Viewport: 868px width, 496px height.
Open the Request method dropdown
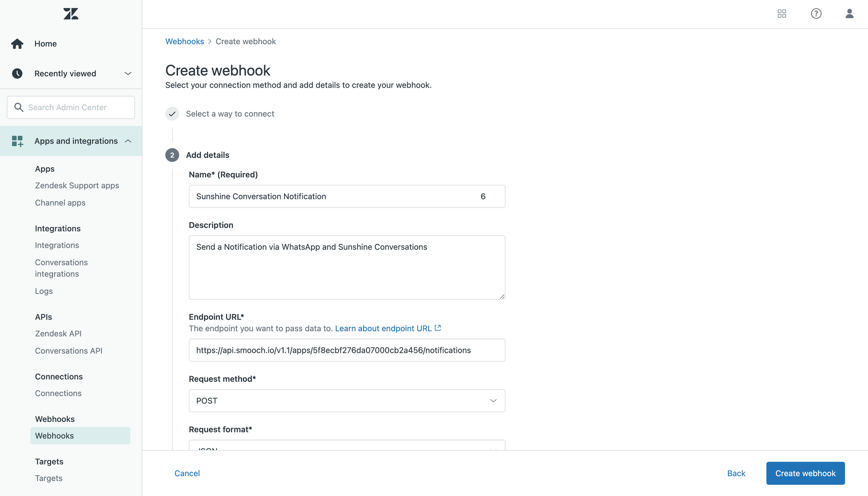347,401
